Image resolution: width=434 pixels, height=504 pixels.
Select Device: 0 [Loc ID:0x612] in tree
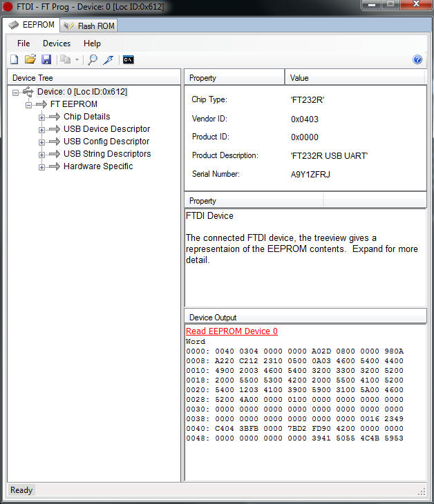pos(82,92)
